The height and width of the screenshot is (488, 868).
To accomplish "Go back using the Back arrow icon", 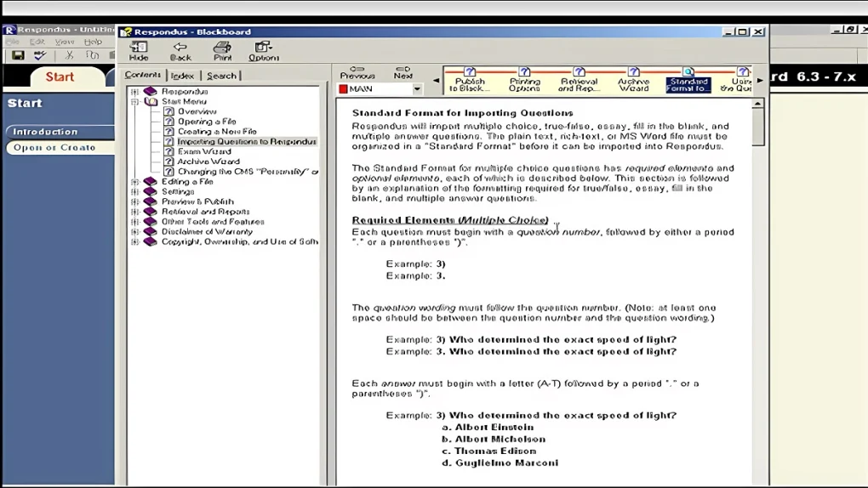I will click(180, 51).
